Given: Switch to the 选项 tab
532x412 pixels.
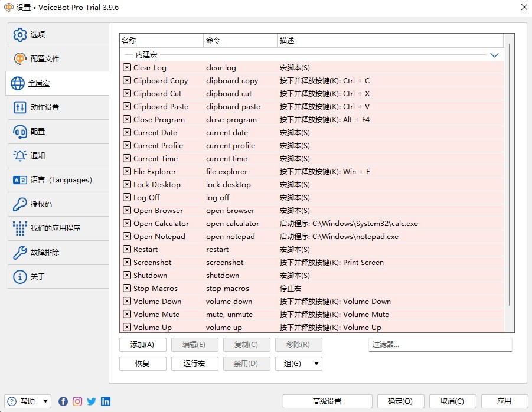Looking at the screenshot, I should coord(58,35).
